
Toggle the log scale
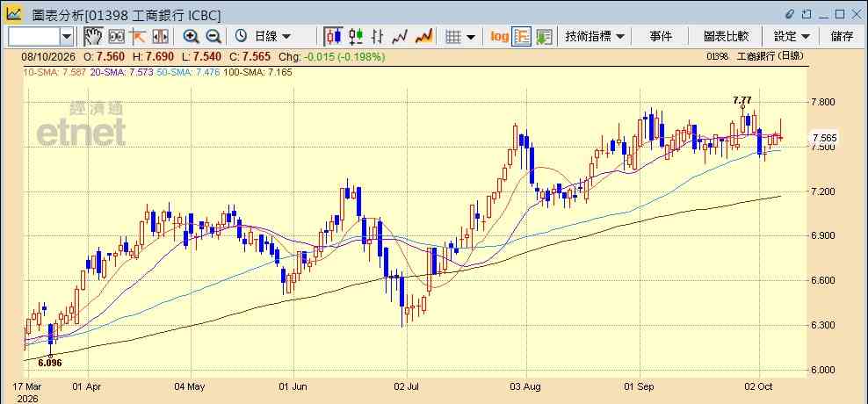coord(499,37)
